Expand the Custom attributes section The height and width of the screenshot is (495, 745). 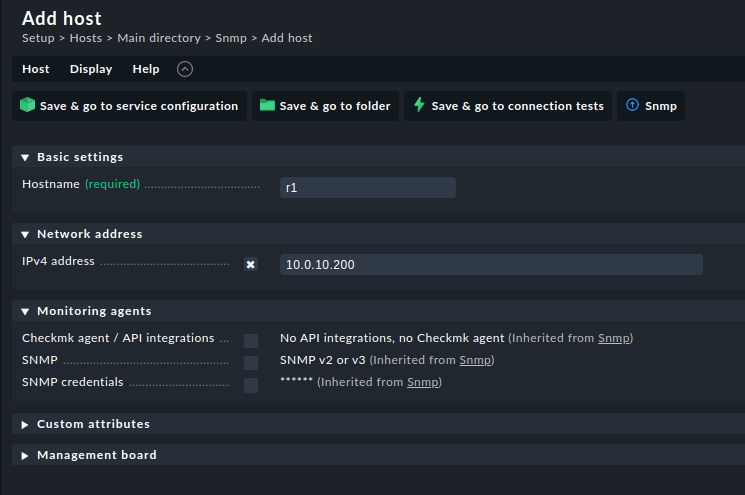click(x=25, y=425)
